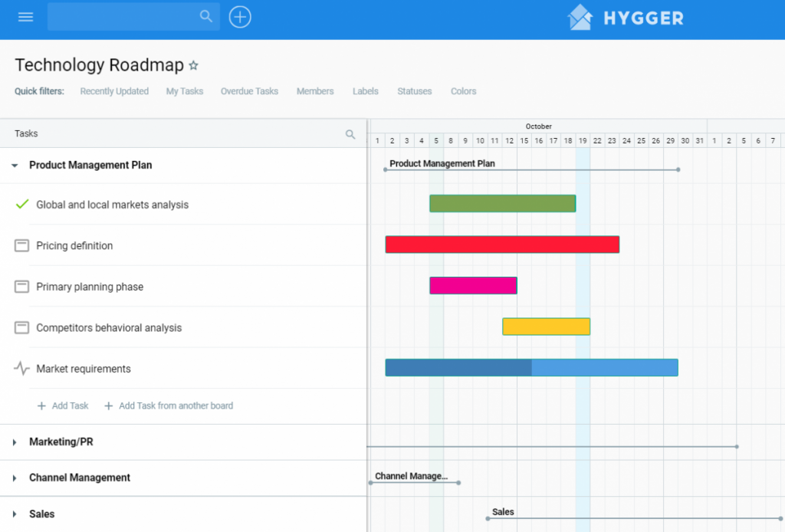Select the red Pricing definition Gantt bar
The height and width of the screenshot is (532, 785).
click(x=502, y=244)
